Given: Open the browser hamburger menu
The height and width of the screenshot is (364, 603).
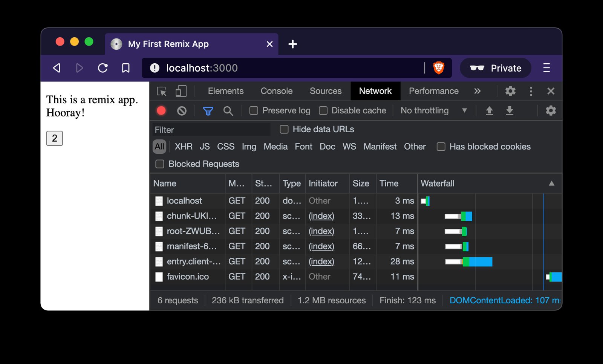Looking at the screenshot, I should click(546, 68).
